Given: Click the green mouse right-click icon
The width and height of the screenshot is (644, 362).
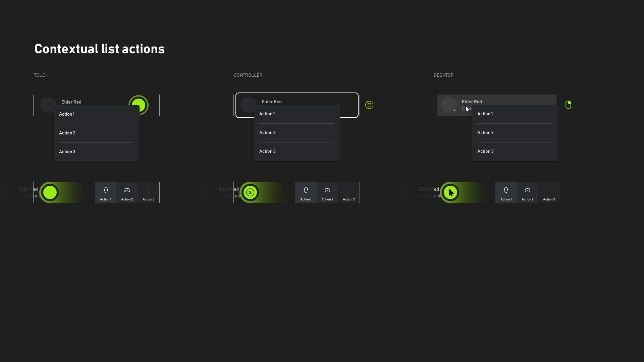Looking at the screenshot, I should [x=568, y=105].
